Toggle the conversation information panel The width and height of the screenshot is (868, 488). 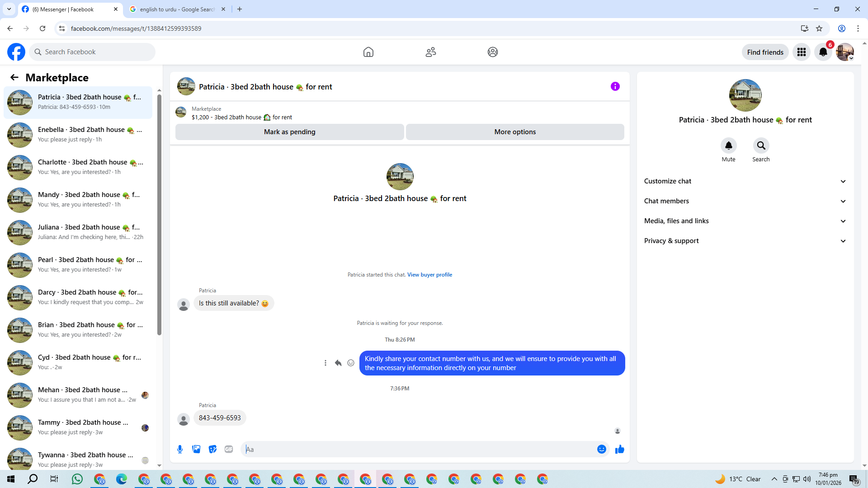pos(615,86)
